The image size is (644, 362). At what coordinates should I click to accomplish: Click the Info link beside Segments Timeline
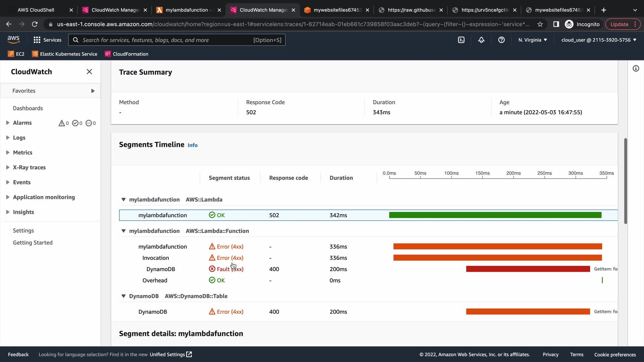tap(193, 145)
